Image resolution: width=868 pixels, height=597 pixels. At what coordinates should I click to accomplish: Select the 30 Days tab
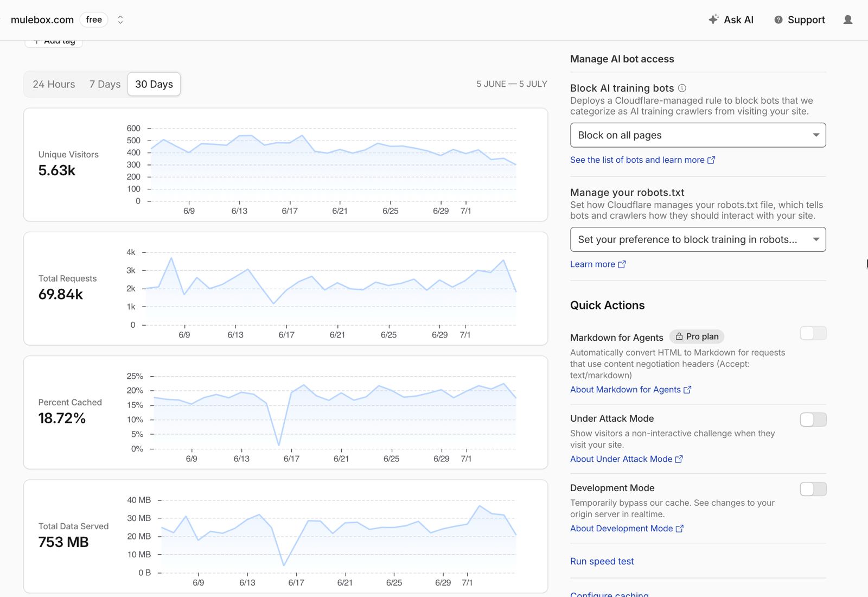click(154, 84)
